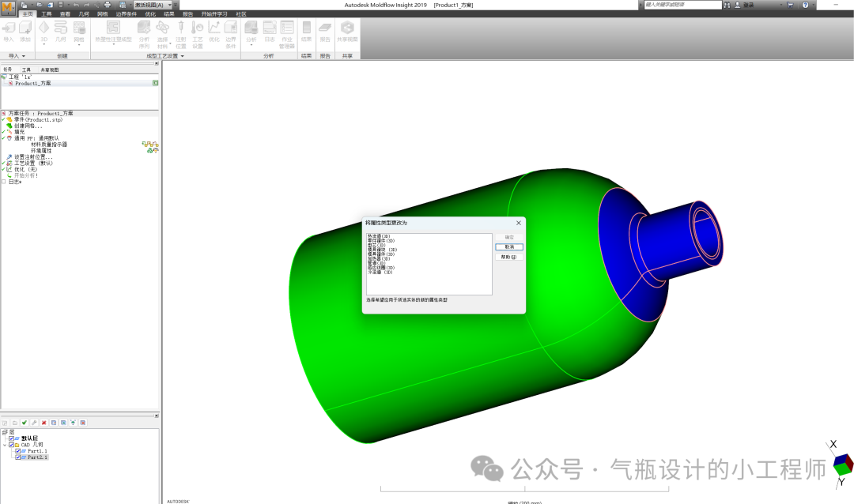Click the 取消 cancel button in dialog
Image resolution: width=854 pixels, height=504 pixels.
pyautogui.click(x=509, y=247)
